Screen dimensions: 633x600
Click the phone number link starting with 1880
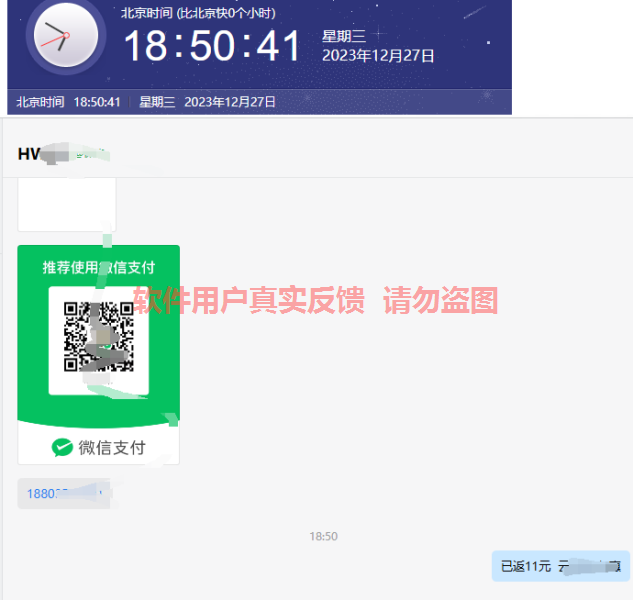62,494
